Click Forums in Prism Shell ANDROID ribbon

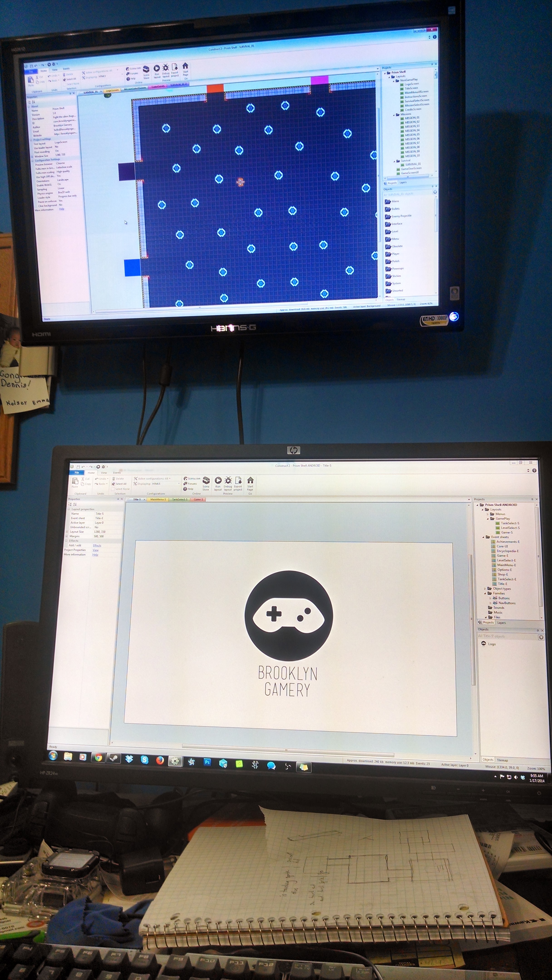[190, 483]
